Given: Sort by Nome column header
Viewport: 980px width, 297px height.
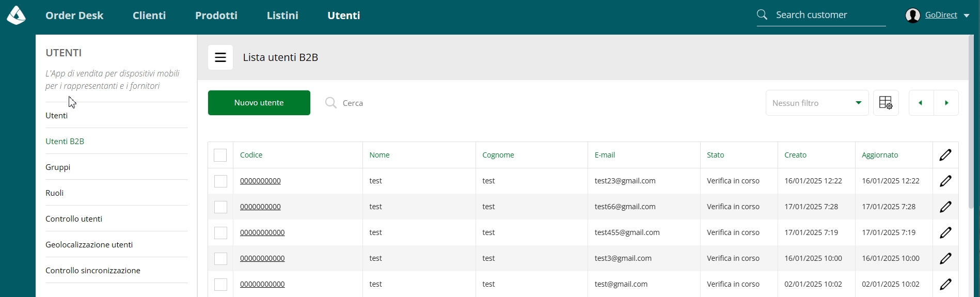Looking at the screenshot, I should click(x=380, y=155).
